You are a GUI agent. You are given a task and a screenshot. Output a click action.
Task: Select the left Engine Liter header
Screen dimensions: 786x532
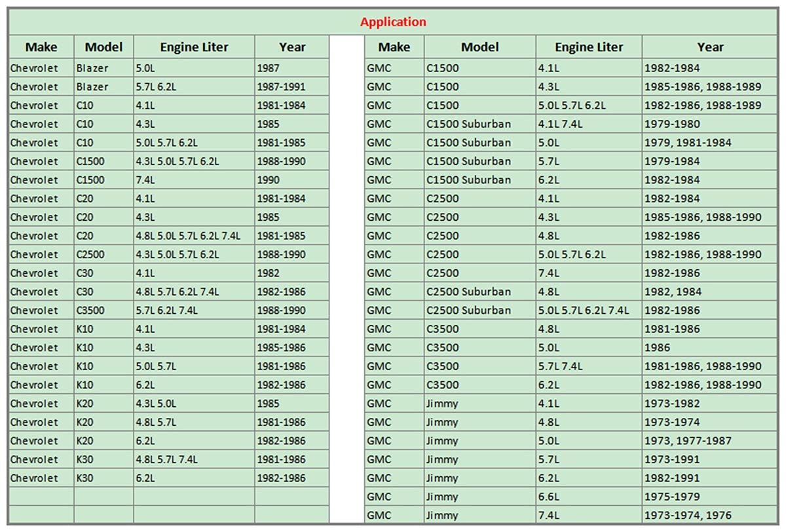click(x=194, y=47)
